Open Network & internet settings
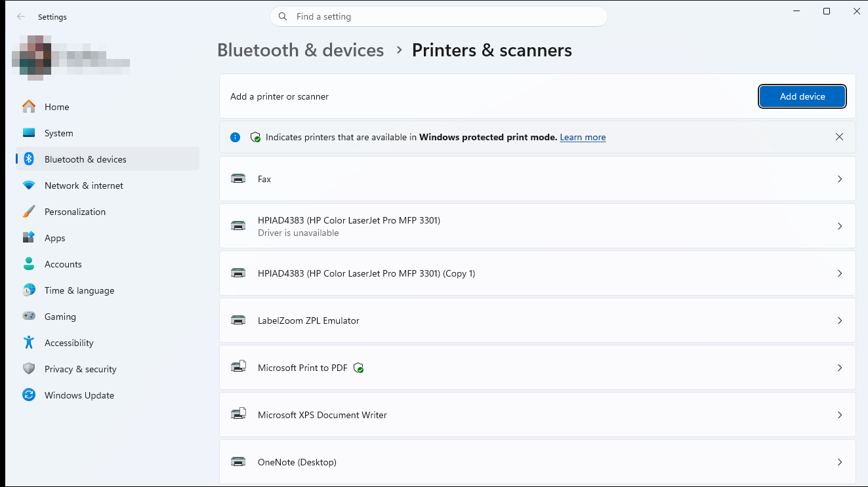Viewport: 868px width, 487px height. coord(108,185)
